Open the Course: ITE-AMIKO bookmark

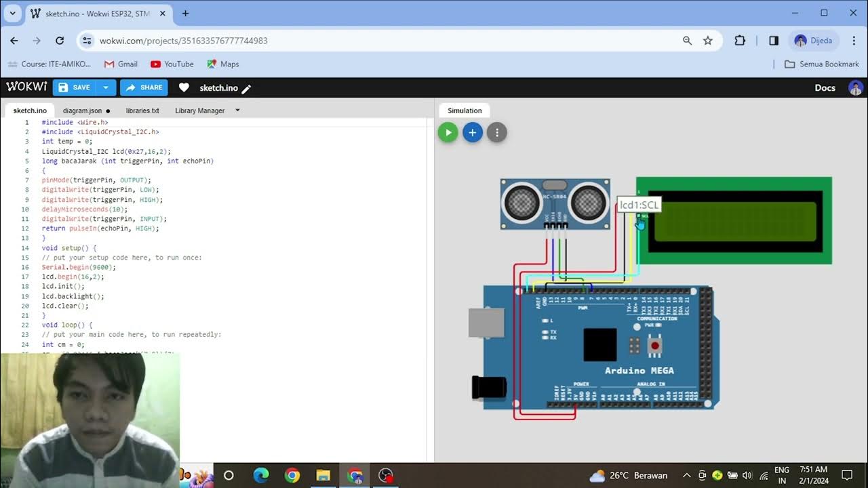50,64
